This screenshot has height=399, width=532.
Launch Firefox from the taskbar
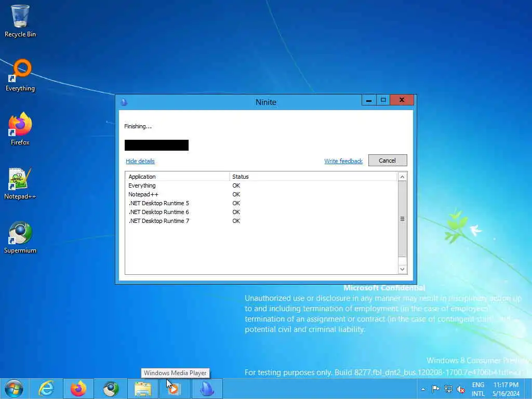[x=78, y=389]
